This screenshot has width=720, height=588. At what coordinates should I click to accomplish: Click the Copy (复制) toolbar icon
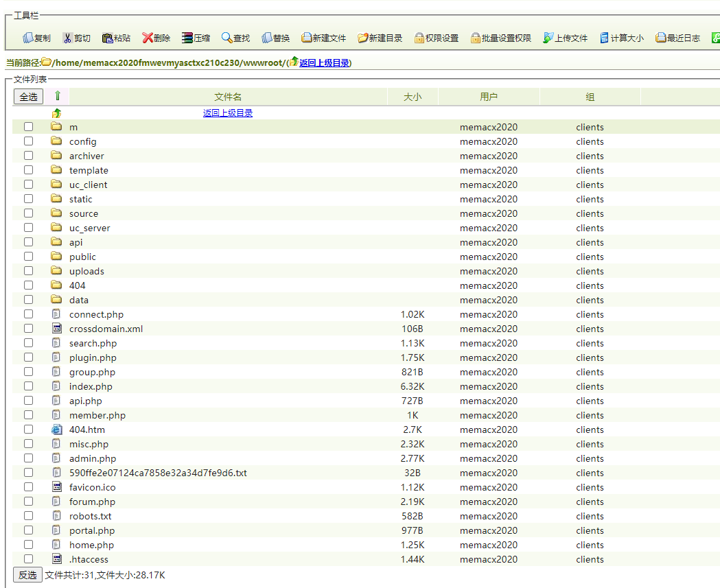click(28, 38)
